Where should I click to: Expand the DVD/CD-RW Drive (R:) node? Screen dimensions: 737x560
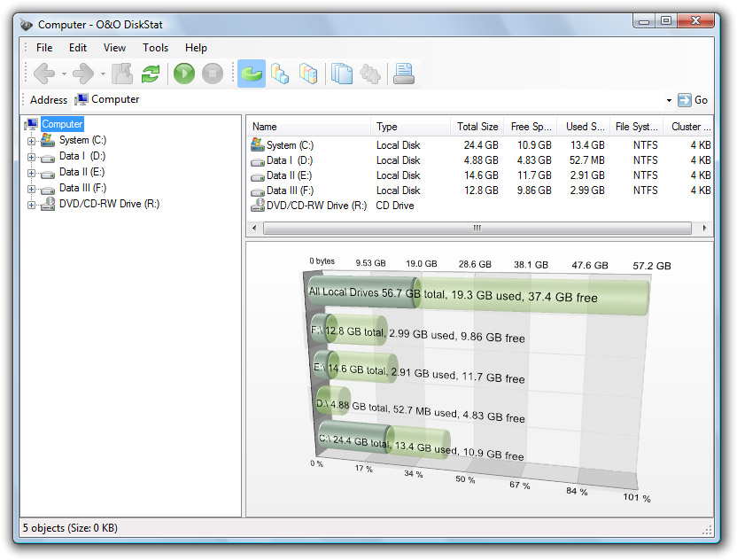(x=31, y=205)
